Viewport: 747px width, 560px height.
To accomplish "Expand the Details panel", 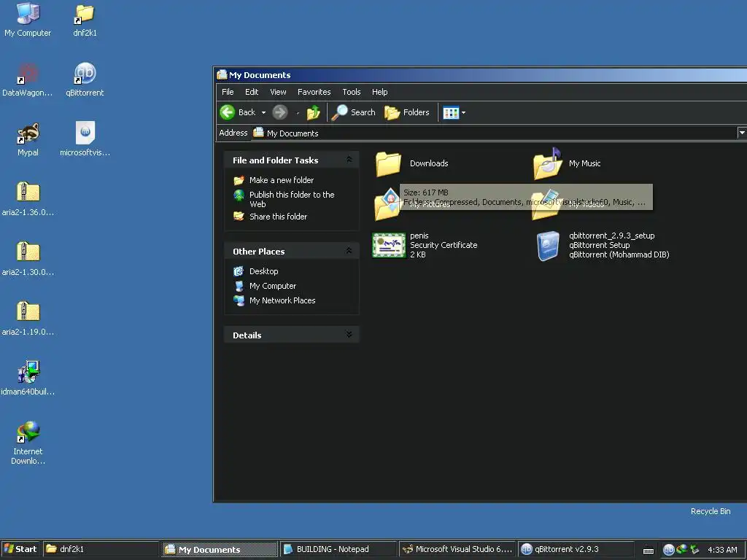I will pyautogui.click(x=349, y=334).
